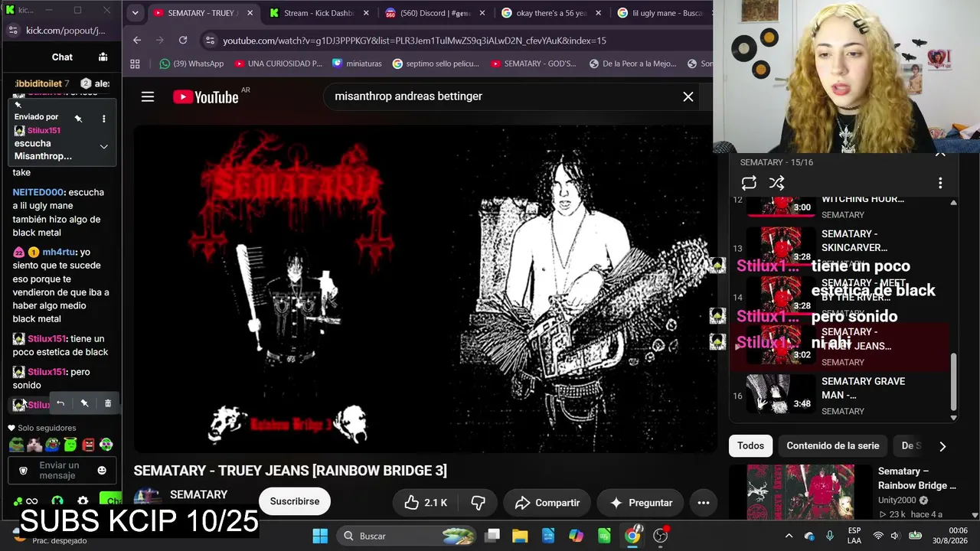Open Kick chat settings gear
The image size is (980, 551).
click(83, 501)
